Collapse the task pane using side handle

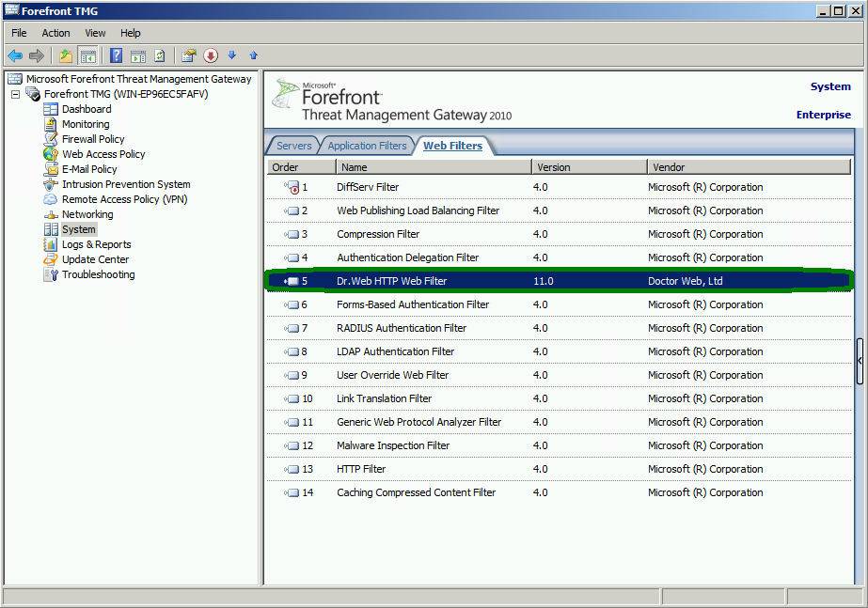coord(860,361)
